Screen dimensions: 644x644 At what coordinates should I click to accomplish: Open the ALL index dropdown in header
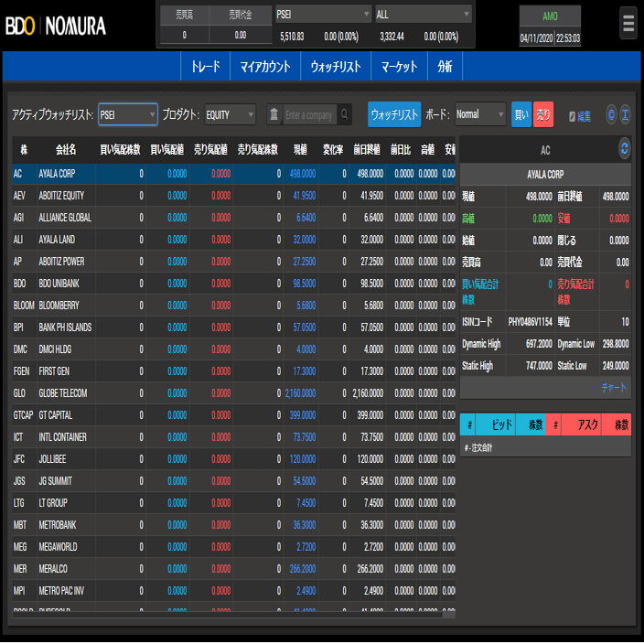[423, 15]
